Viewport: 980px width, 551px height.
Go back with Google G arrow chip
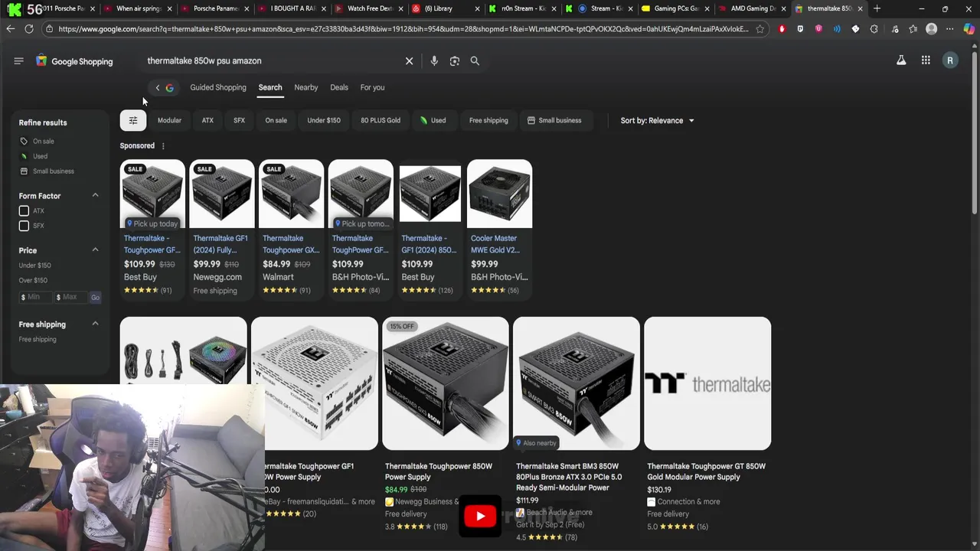tap(165, 87)
